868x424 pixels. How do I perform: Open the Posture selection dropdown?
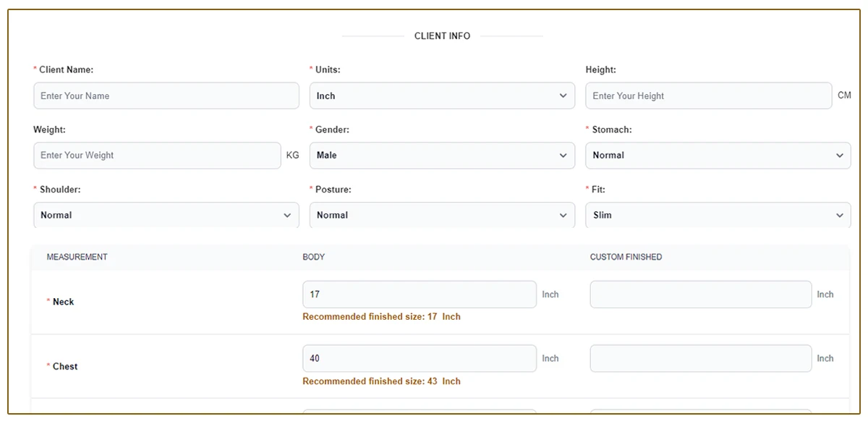[441, 215]
